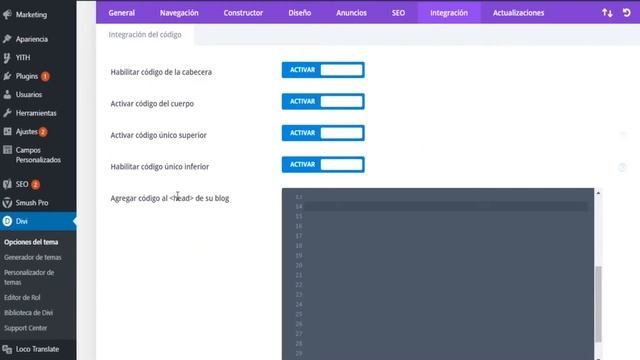Open the SEO tab in Divi options
The image size is (640, 360).
pos(398,13)
